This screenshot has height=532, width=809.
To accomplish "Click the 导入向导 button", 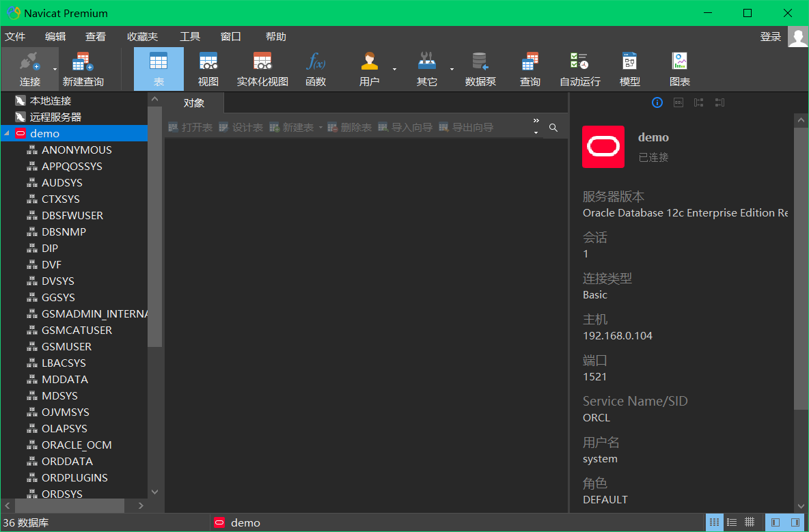I will [406, 127].
